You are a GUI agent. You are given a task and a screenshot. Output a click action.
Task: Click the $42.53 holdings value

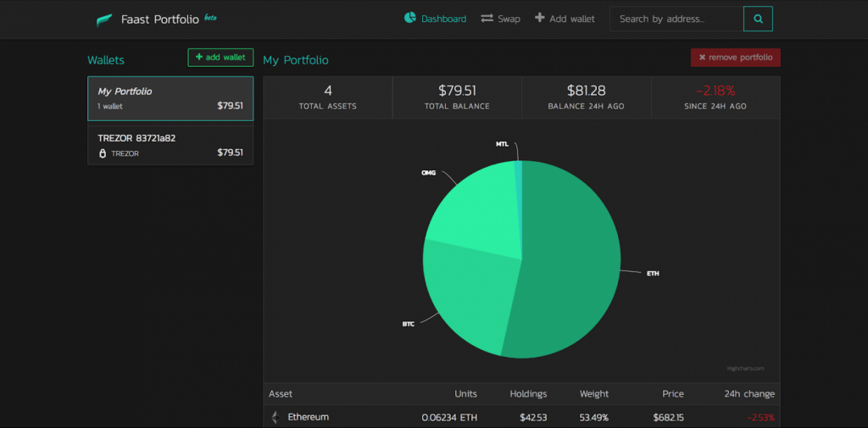[x=533, y=418]
